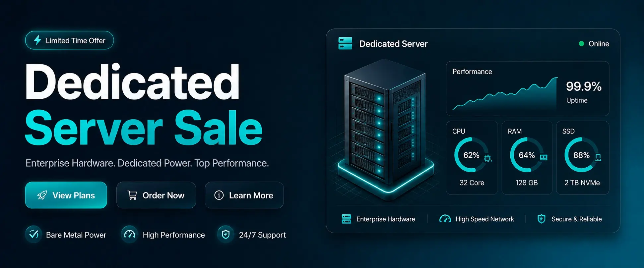This screenshot has width=644, height=268.
Task: Select the Limited Time Offer badge
Action: tap(70, 40)
